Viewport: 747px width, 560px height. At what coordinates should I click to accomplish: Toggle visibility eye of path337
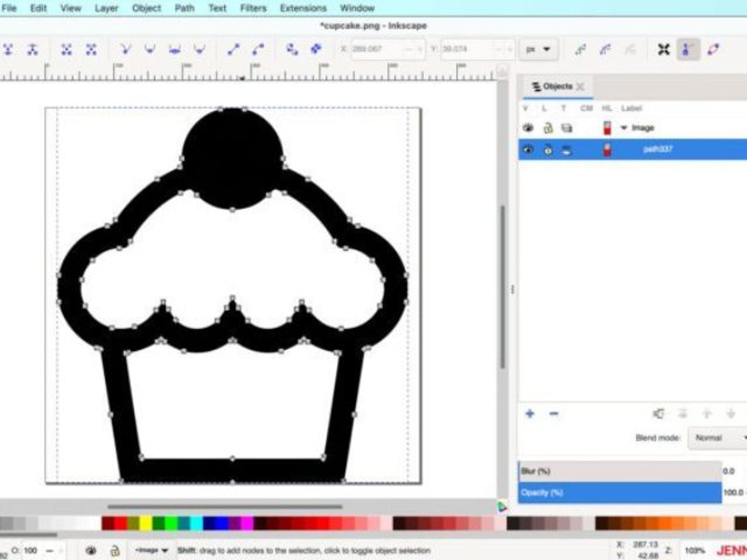[x=528, y=149]
